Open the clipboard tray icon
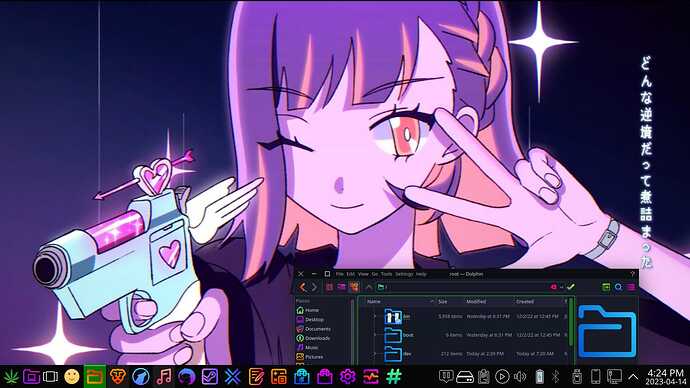This screenshot has height=388, width=690. pyautogui.click(x=484, y=377)
